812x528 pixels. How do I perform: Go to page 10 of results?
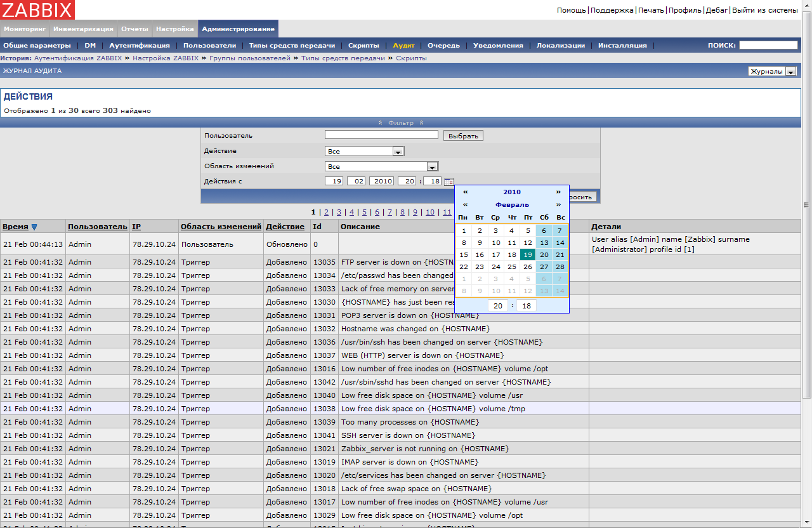click(x=430, y=213)
